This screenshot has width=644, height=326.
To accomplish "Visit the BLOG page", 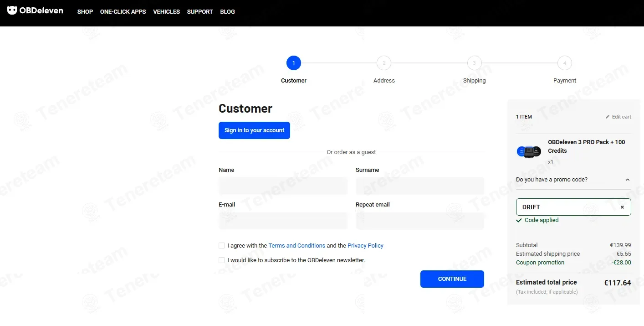I will [227, 12].
